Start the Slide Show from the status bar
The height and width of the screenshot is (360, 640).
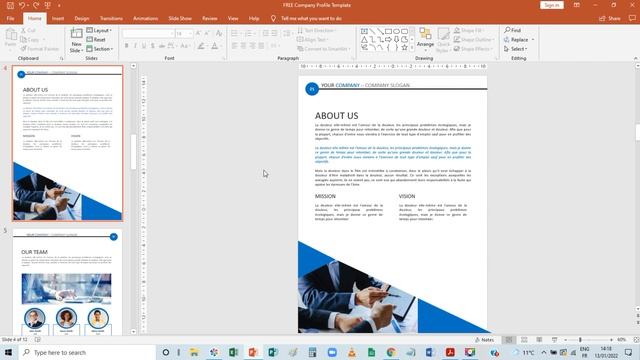coord(554,340)
